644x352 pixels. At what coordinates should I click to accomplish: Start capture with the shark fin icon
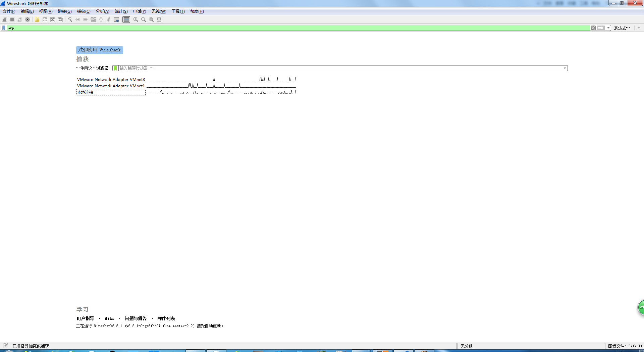click(4, 19)
